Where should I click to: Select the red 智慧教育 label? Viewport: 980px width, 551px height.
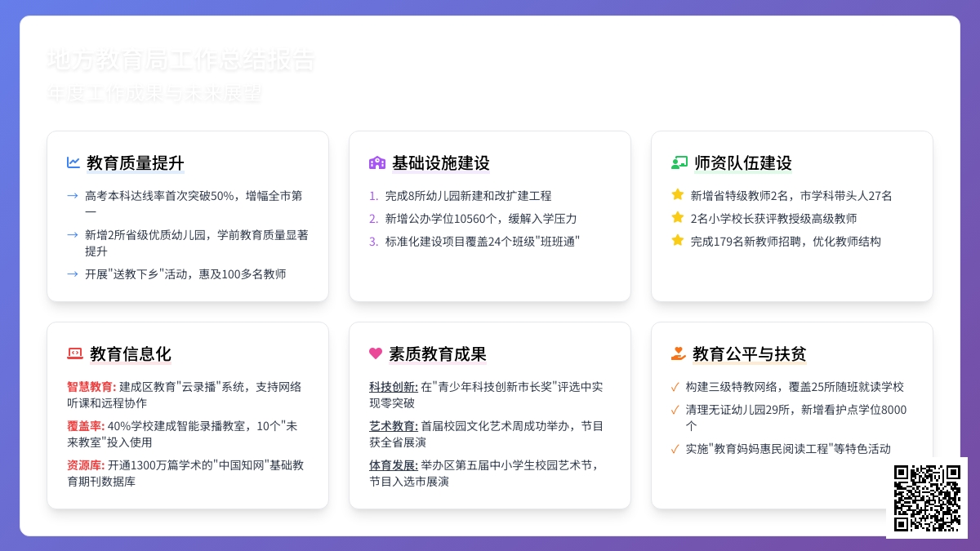(x=91, y=387)
